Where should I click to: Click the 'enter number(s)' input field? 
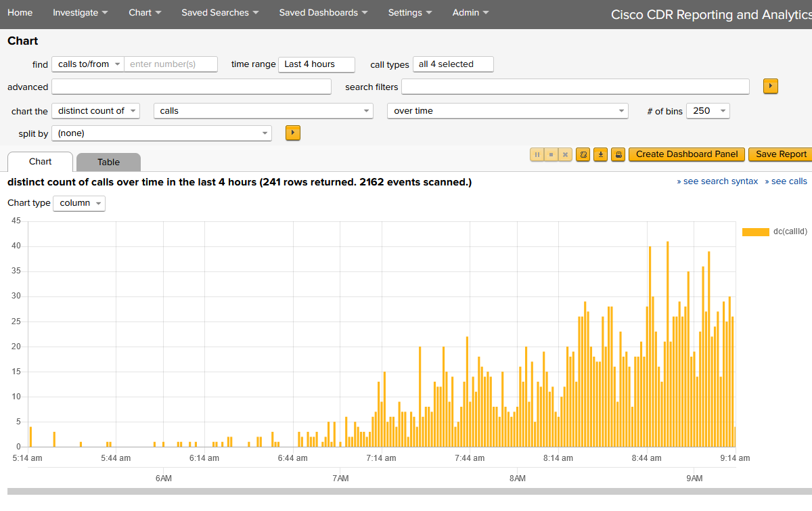coord(171,64)
